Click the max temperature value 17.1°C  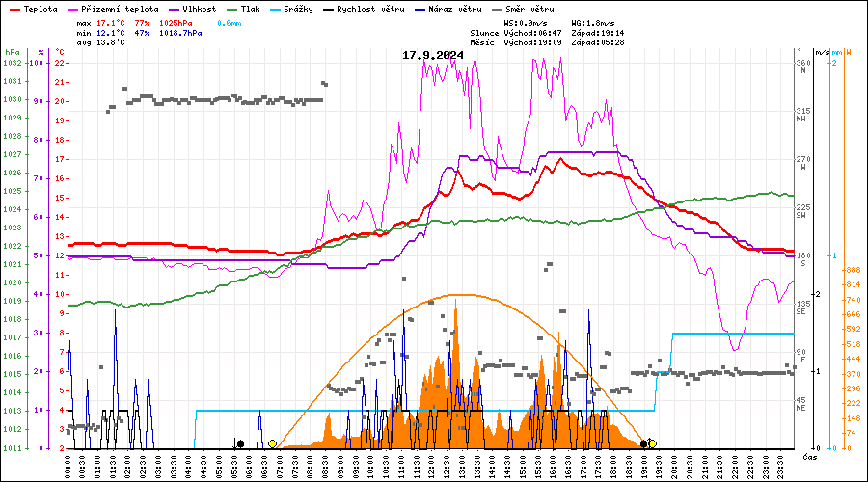pos(111,22)
